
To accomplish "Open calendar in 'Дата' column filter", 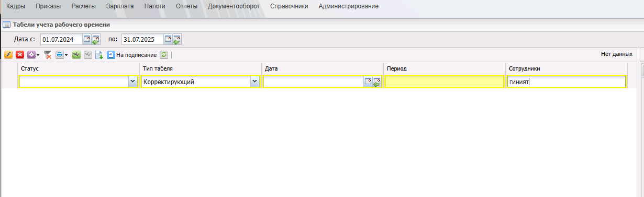I will click(x=368, y=82).
